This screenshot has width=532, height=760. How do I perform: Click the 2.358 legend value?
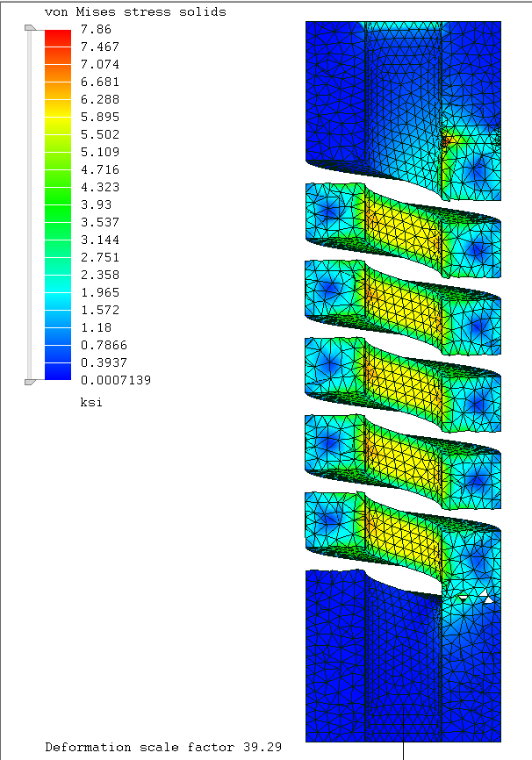[100, 275]
